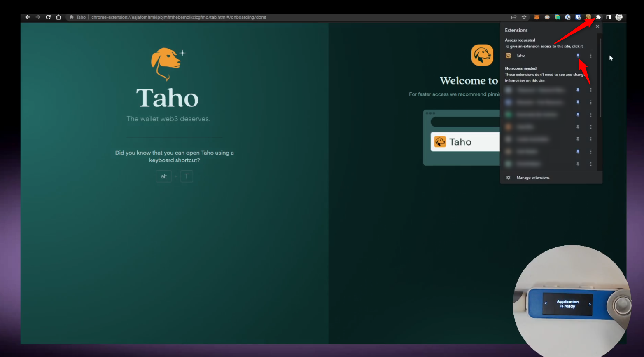Open more actions for first blurred extension
The image size is (644, 357).
(591, 90)
